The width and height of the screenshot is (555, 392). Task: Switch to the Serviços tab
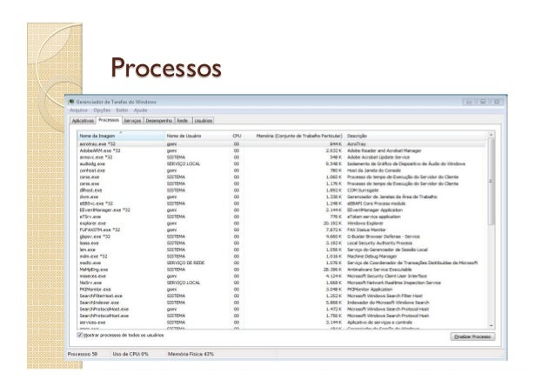click(132, 121)
